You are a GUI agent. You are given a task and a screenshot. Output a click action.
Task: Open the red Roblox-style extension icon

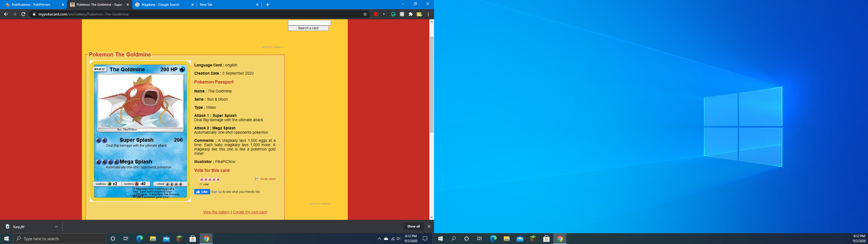tap(376, 14)
